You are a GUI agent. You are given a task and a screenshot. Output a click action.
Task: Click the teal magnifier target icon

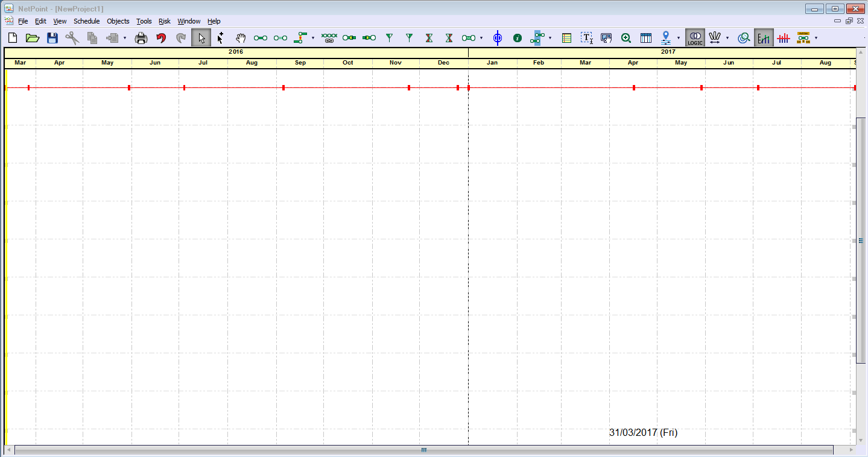(x=744, y=38)
